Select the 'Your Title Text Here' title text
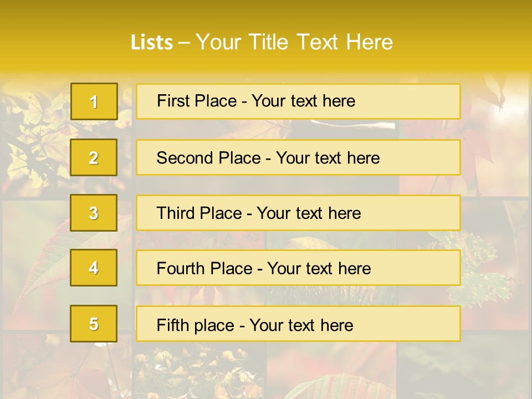Screen dimensions: 532x399 pyautogui.click(x=294, y=42)
